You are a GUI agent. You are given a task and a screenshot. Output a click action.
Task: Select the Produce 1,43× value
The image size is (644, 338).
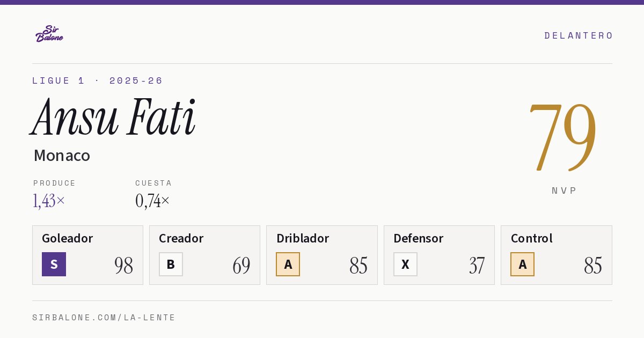pyautogui.click(x=49, y=201)
